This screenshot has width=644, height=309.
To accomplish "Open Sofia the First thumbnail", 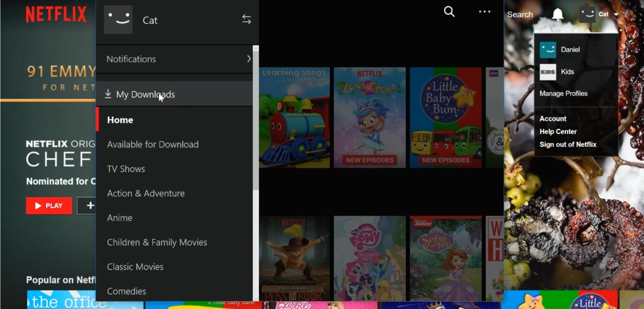I will tap(446, 258).
